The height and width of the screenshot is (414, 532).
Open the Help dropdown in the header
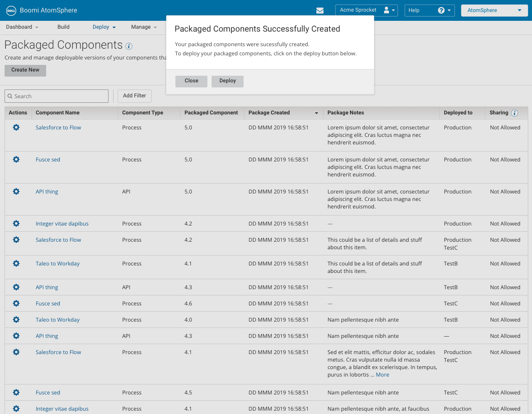pos(430,10)
